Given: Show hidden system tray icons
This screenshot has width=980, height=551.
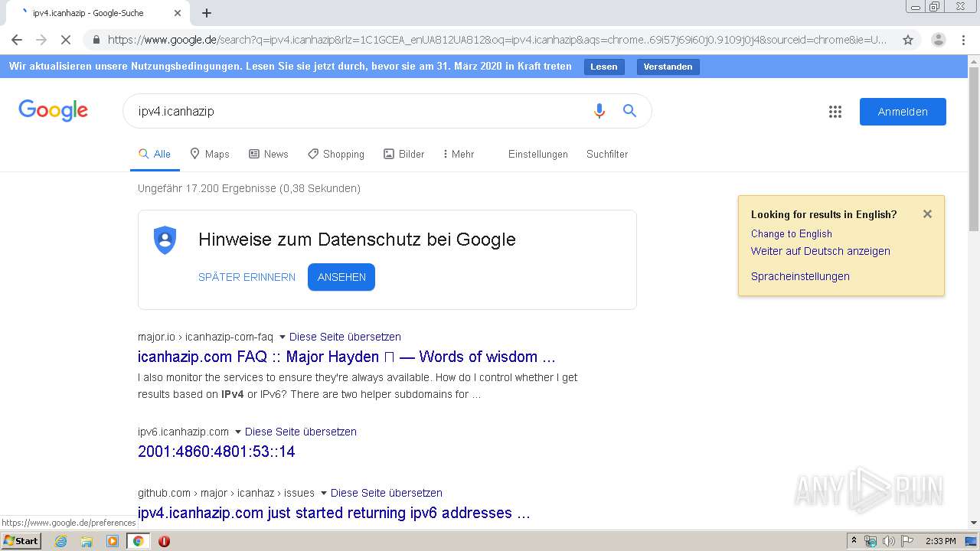Looking at the screenshot, I should pos(854,541).
